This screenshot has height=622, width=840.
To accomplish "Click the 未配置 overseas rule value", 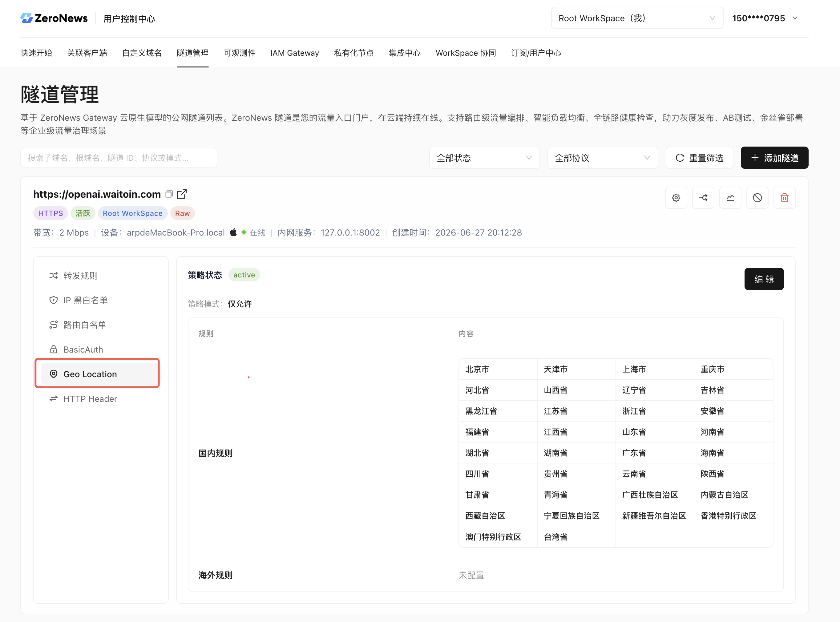I will pyautogui.click(x=471, y=575).
